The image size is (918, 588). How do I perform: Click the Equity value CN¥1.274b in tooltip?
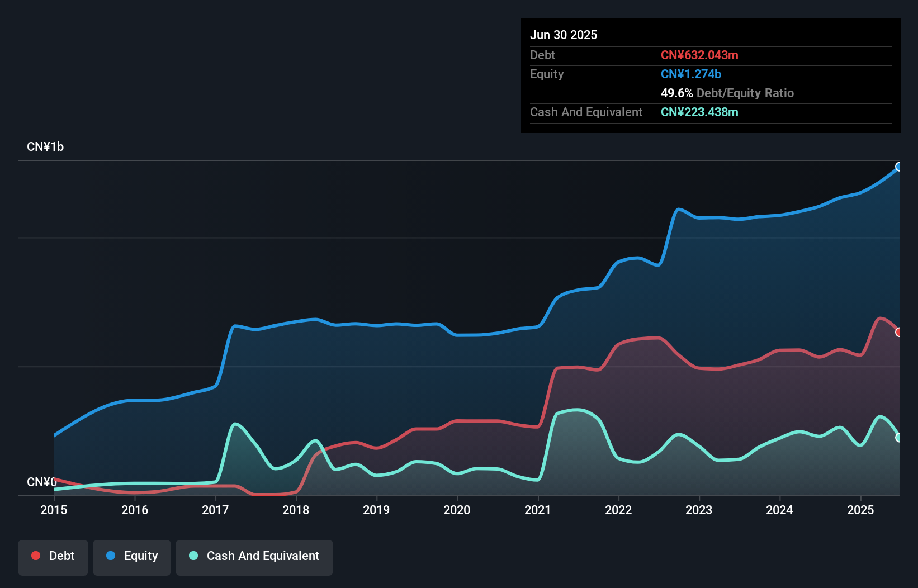point(691,74)
